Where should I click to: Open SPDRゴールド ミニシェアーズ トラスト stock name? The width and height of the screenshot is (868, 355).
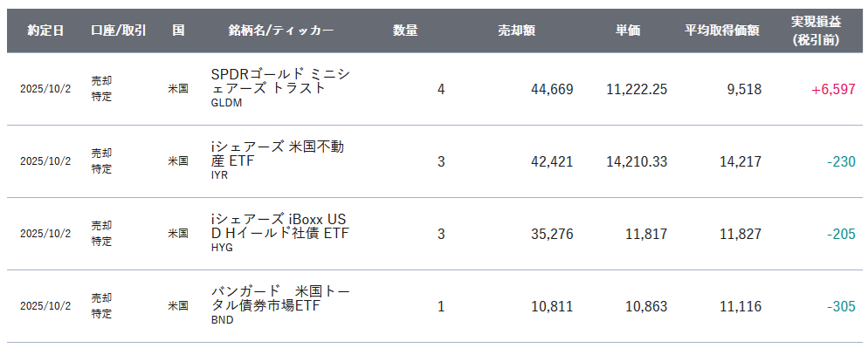[x=280, y=81]
